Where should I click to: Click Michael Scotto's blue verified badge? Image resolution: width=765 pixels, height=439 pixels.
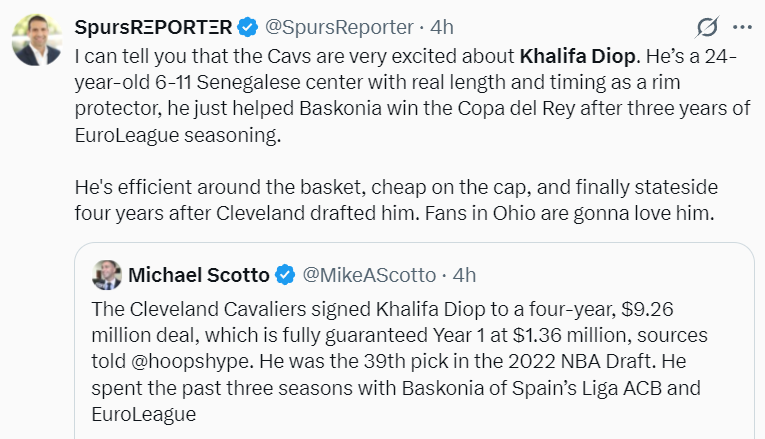(285, 275)
